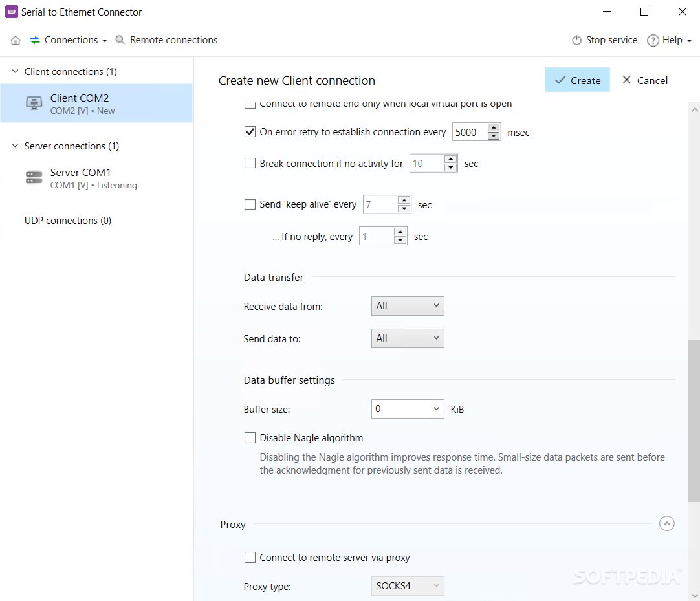Click the Server COM1 server icon
Screen dimensions: 700x601
[34, 178]
